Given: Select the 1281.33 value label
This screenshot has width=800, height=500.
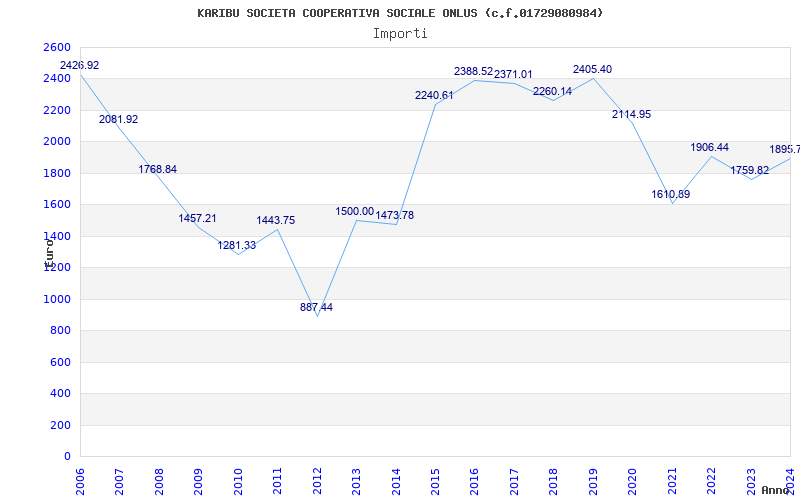Looking at the screenshot, I should coord(237,245).
